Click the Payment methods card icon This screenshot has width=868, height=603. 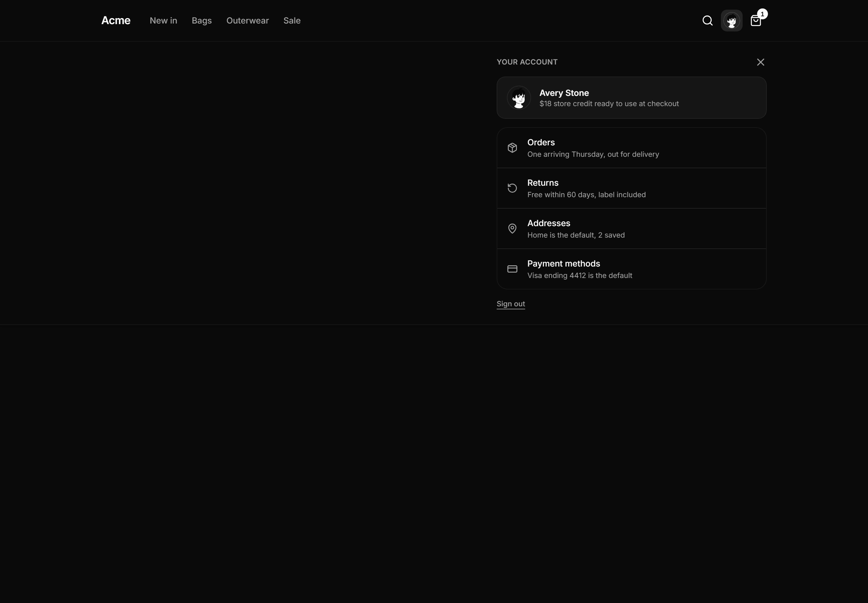point(512,269)
